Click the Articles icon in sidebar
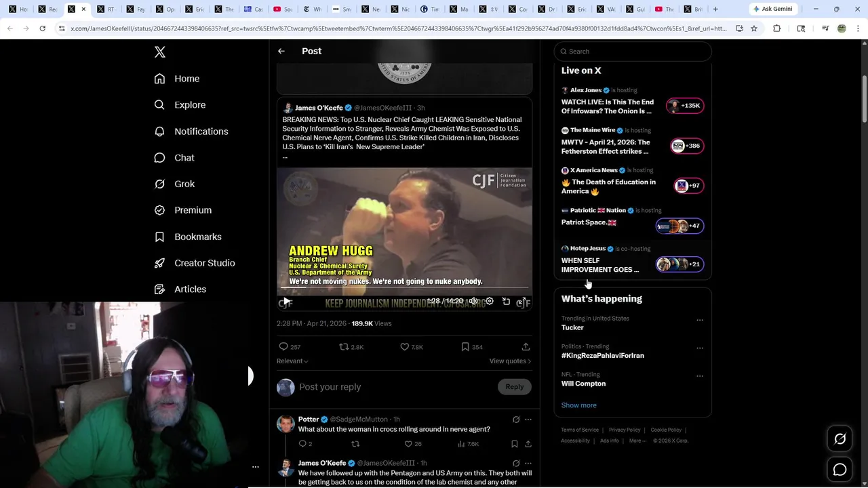Screen dimensions: 868x488 159,289
